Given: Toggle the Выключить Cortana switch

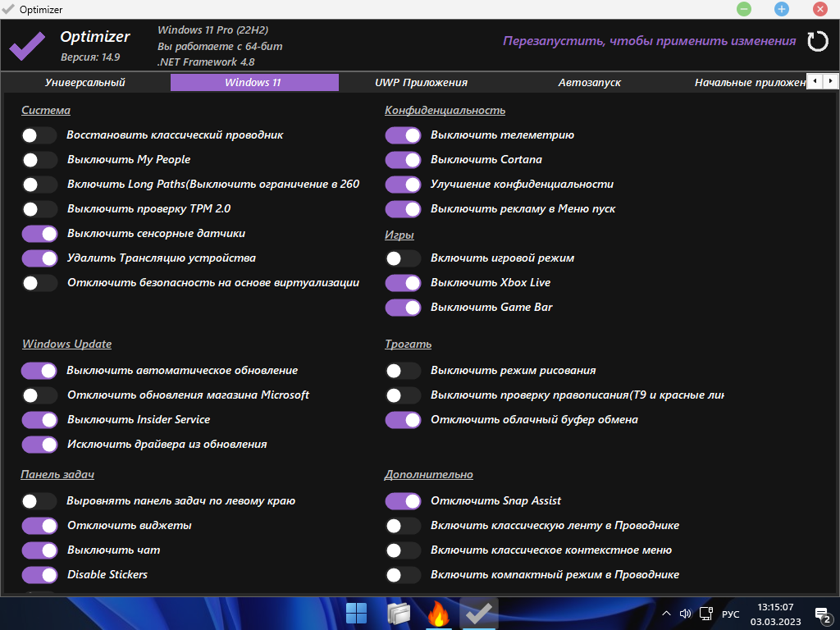Looking at the screenshot, I should click(403, 160).
